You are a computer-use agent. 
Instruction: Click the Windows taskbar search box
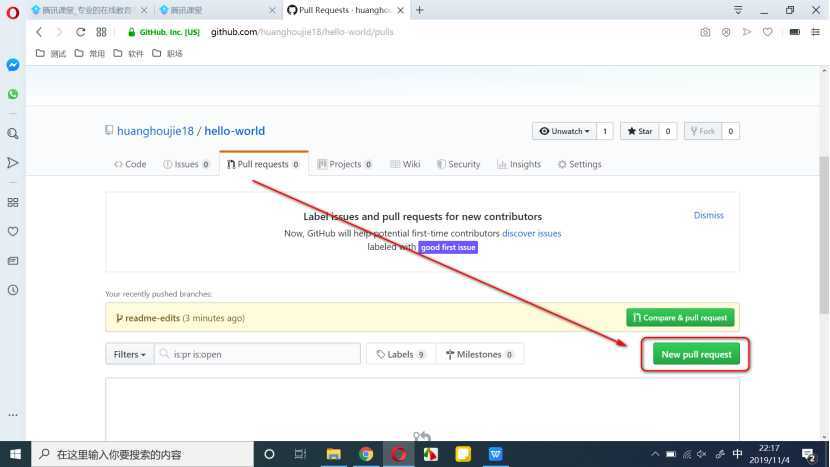(143, 454)
